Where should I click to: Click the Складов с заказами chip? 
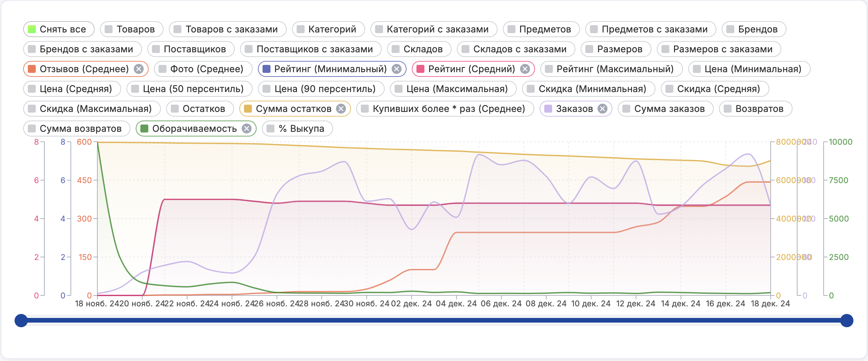(x=515, y=49)
